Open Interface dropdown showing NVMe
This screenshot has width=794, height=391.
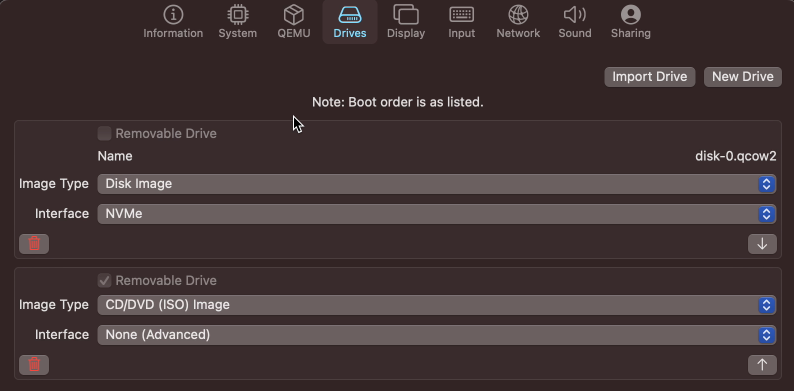[x=436, y=214]
